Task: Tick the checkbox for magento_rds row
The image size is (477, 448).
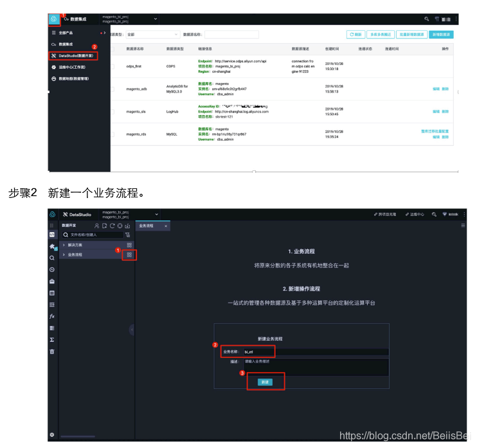Action: coord(113,134)
